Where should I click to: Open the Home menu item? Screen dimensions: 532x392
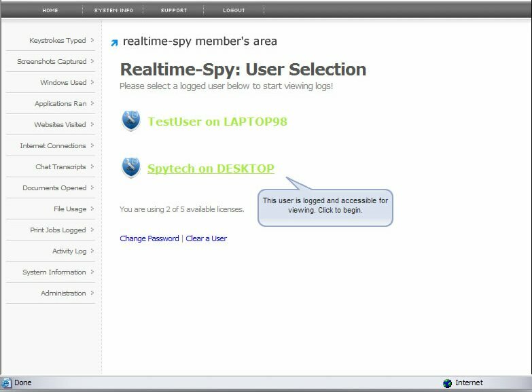point(50,10)
